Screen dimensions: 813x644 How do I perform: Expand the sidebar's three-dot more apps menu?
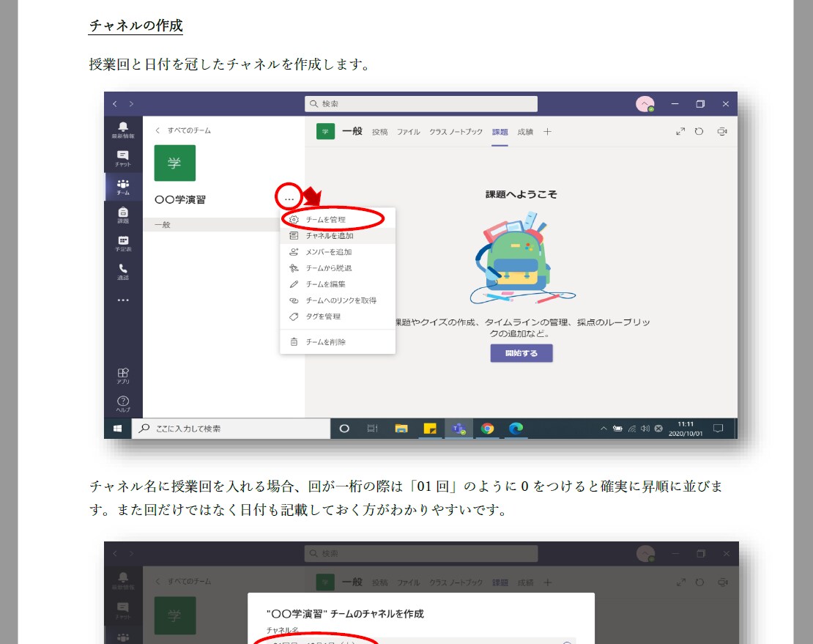pos(123,300)
